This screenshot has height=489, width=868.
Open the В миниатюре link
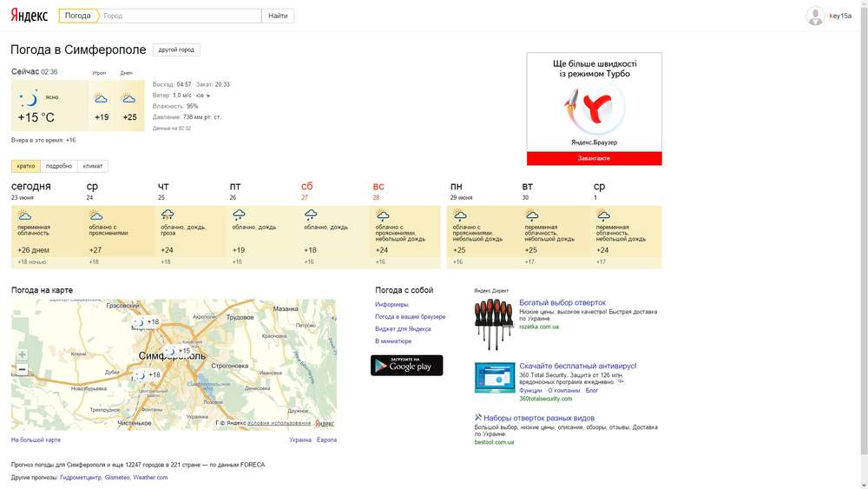click(393, 341)
